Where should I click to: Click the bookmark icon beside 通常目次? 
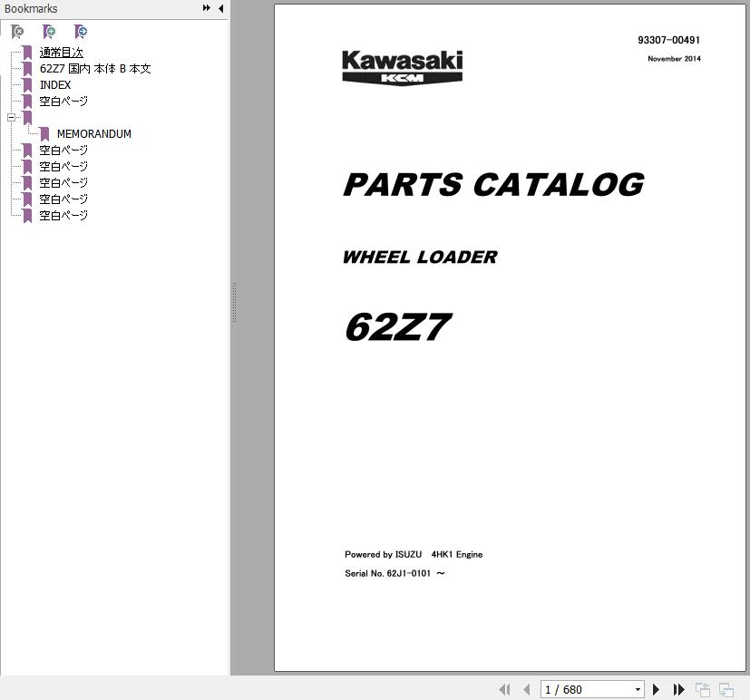coord(28,53)
